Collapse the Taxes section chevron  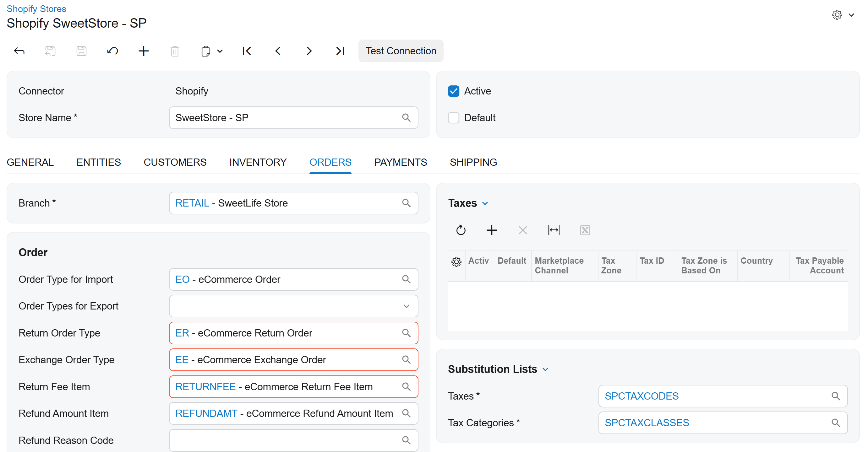tap(485, 203)
